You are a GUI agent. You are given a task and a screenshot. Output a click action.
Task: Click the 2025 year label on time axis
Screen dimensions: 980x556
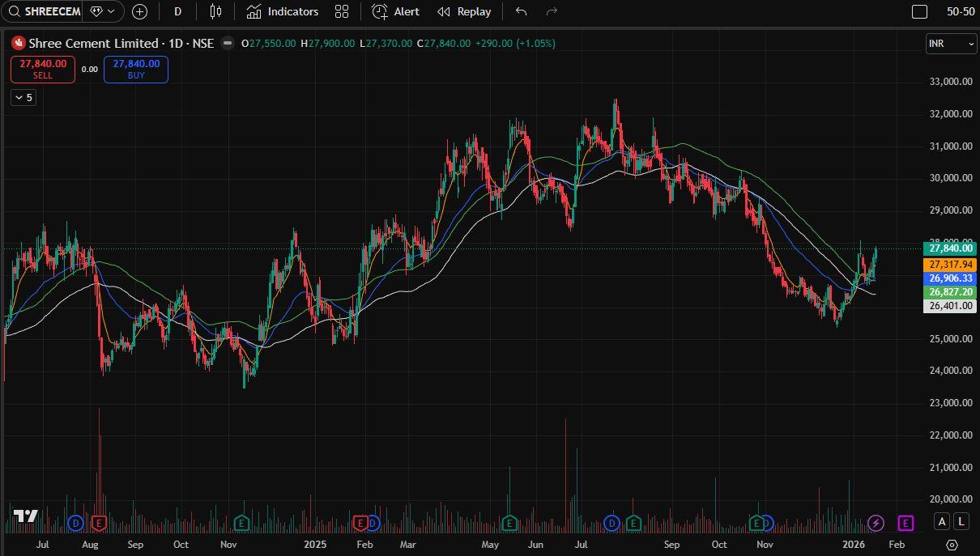tap(315, 545)
